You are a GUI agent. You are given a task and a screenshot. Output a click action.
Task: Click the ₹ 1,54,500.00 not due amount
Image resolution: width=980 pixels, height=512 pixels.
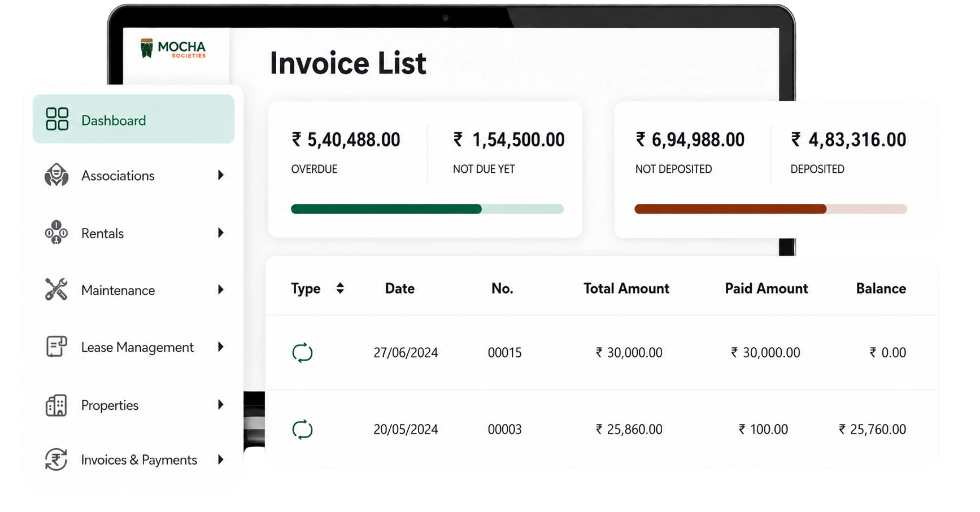click(x=509, y=139)
